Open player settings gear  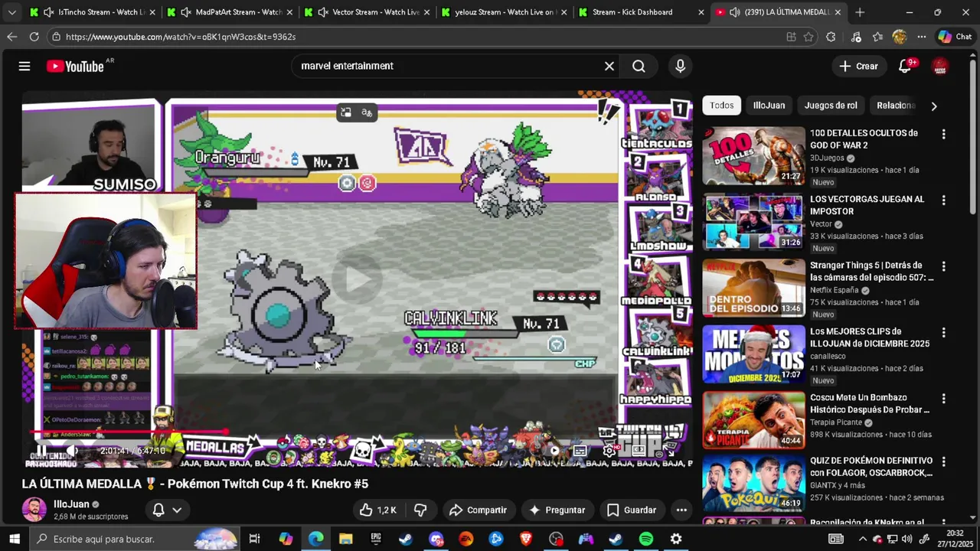coord(609,451)
